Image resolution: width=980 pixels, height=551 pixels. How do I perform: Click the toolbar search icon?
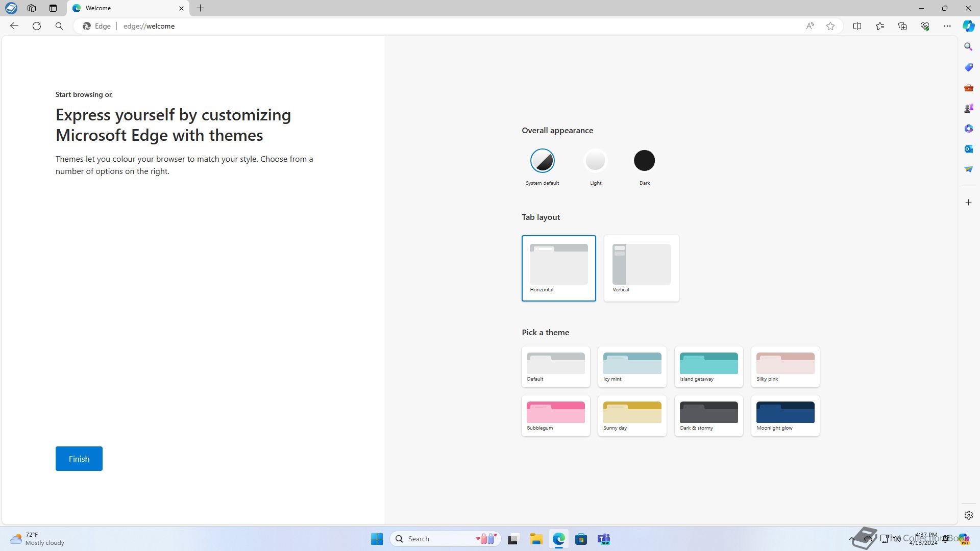pos(59,26)
